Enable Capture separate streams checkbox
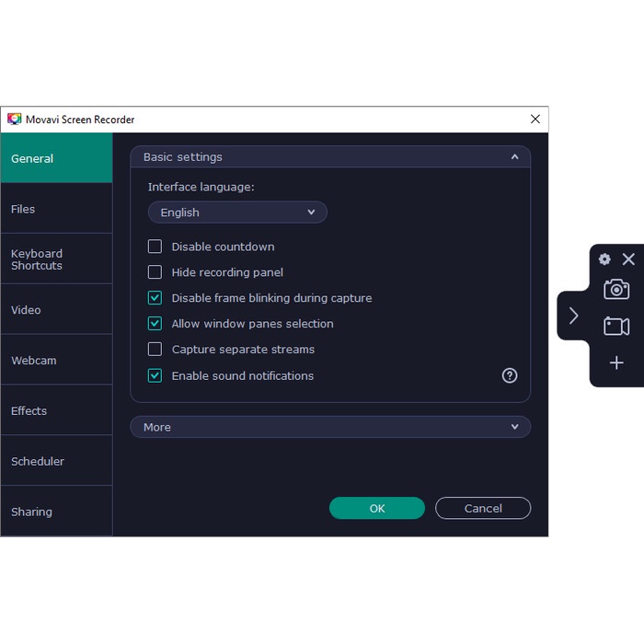This screenshot has height=644, width=644. coord(155,349)
